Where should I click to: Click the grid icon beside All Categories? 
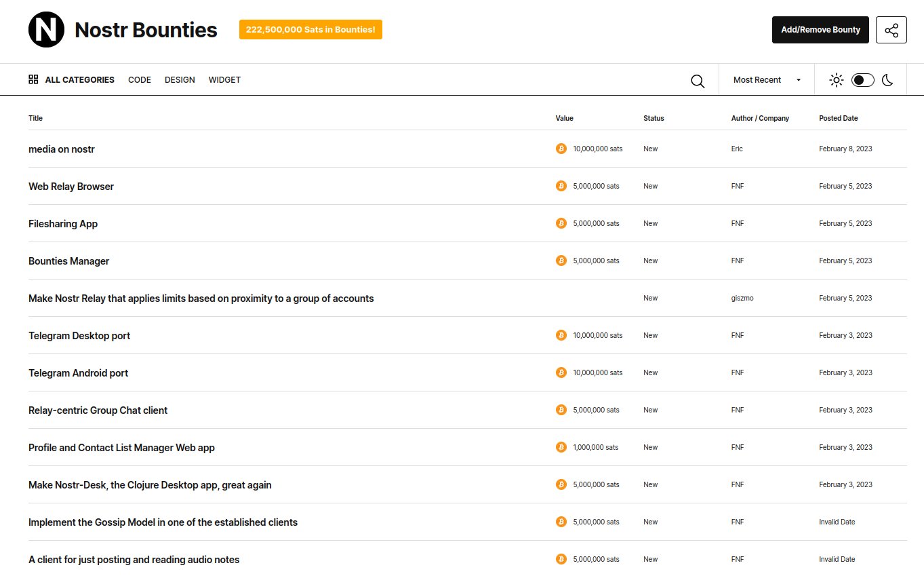coord(33,79)
